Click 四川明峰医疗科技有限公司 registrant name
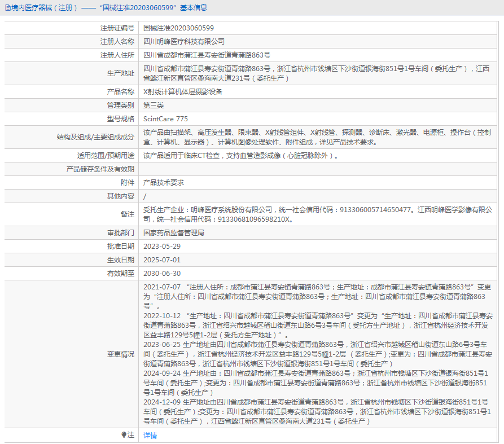Screen dimensions: 504x444 pyautogui.click(x=184, y=41)
